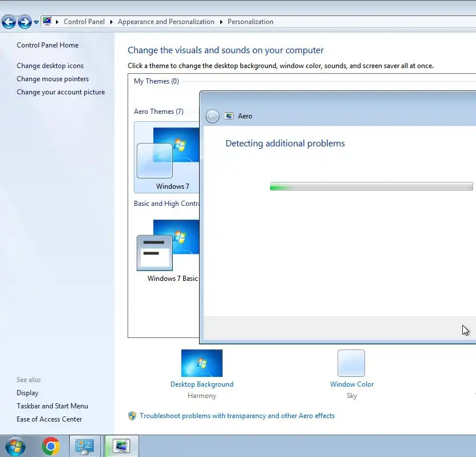The height and width of the screenshot is (457, 476).
Task: Select Appearance and Personalization breadcrumb
Action: [x=166, y=22]
